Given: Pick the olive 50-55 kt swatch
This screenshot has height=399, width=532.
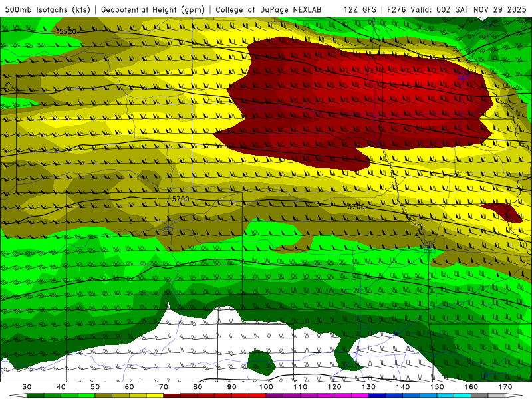Looking at the screenshot, I should tap(104, 396).
